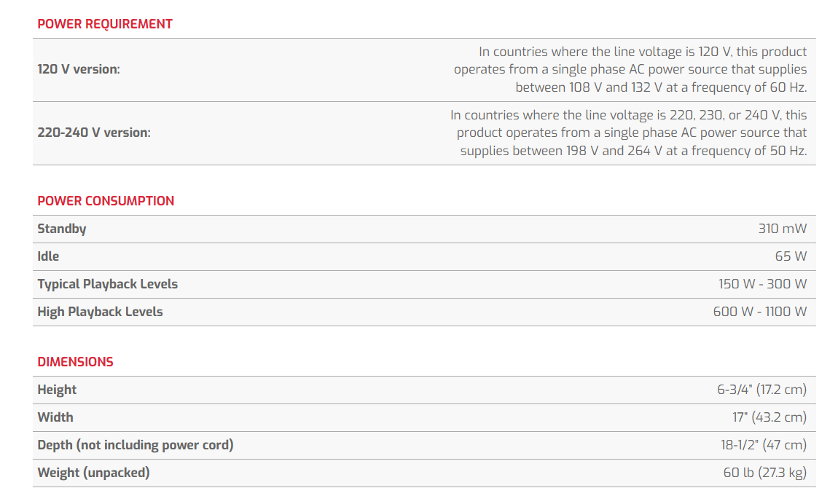Click the POWER CONSUMPTION section heading

click(106, 201)
